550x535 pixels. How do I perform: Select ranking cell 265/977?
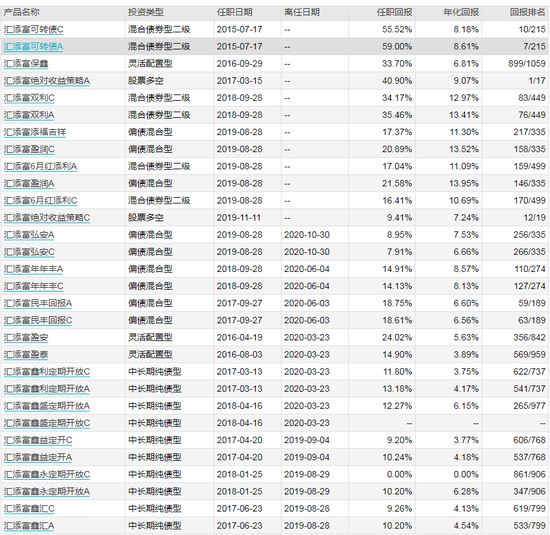point(530,406)
